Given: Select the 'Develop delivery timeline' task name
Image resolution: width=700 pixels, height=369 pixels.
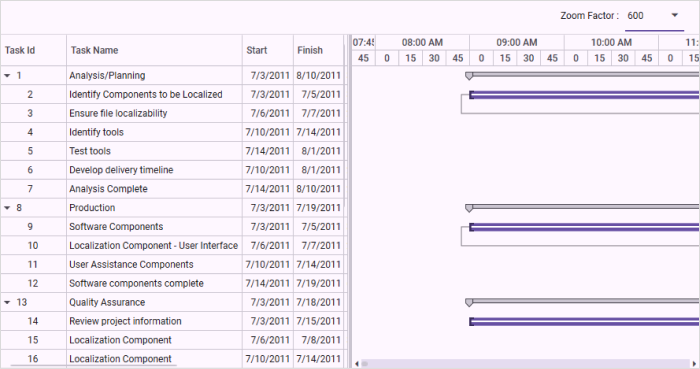Looking at the screenshot, I should pyautogui.click(x=121, y=170).
